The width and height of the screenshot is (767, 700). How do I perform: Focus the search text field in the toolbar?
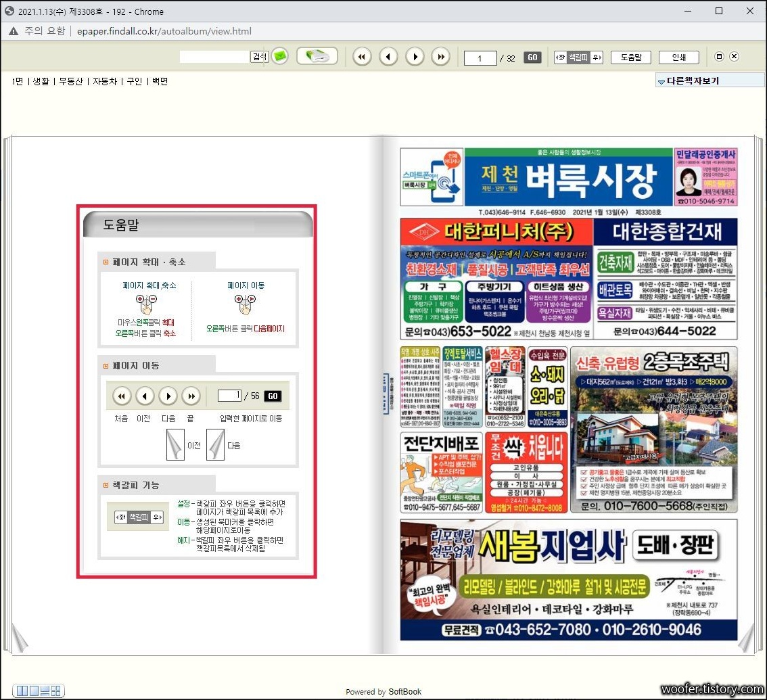pyautogui.click(x=214, y=57)
